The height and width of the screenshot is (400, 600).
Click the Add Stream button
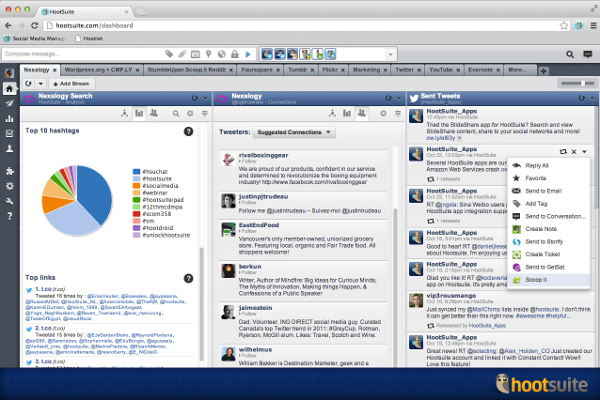click(72, 84)
